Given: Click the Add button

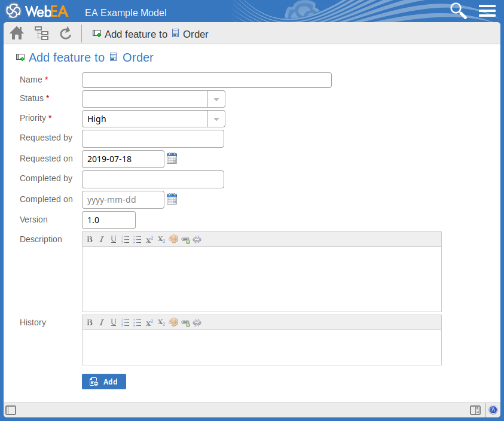Looking at the screenshot, I should [x=104, y=382].
